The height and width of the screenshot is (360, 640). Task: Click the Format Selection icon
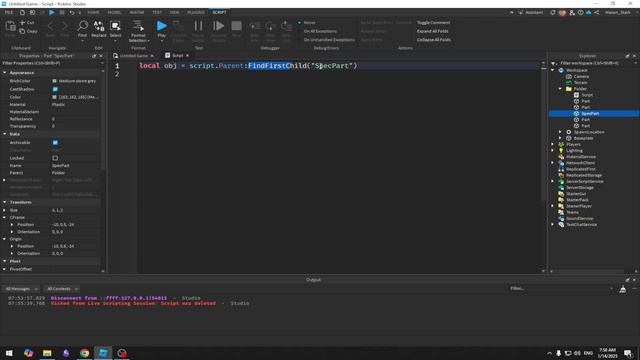point(138,26)
